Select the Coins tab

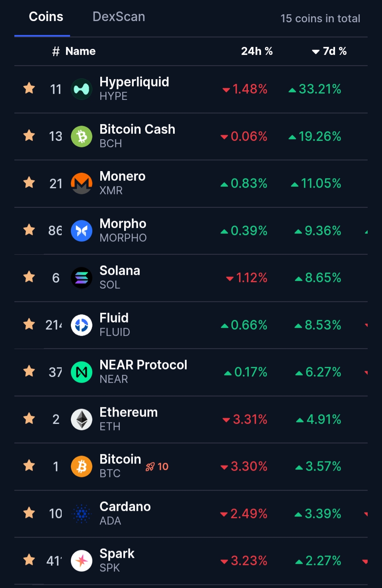coord(46,17)
